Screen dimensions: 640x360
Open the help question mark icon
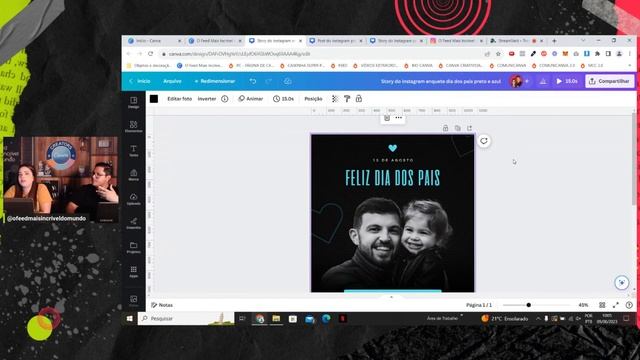(x=629, y=305)
